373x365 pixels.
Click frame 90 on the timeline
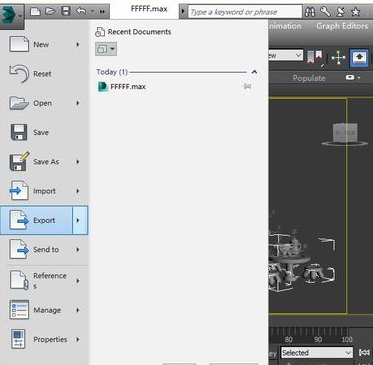pos(318,339)
